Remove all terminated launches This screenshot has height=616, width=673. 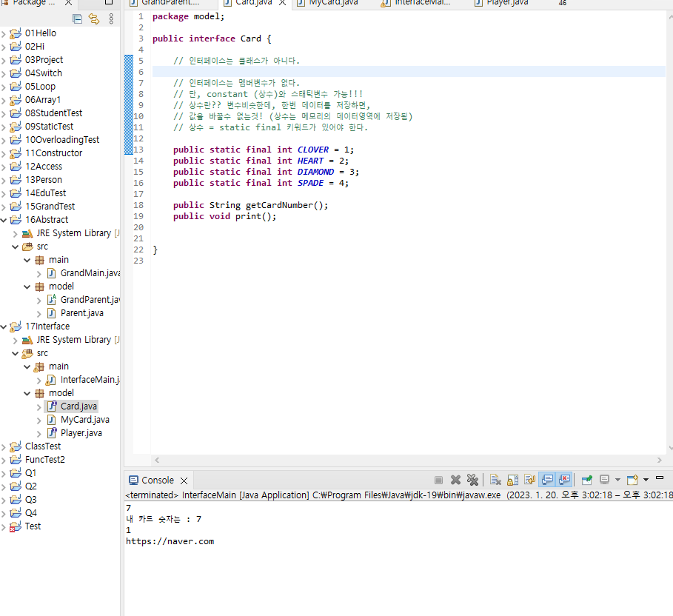(x=472, y=480)
